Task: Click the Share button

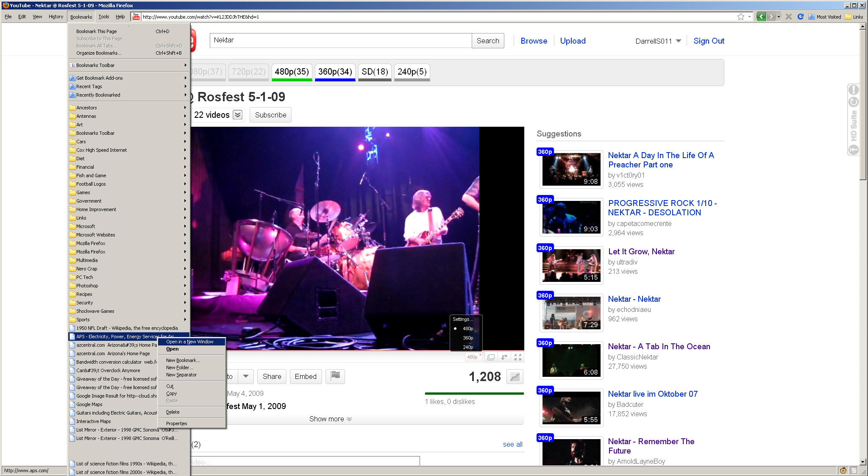Action: (x=272, y=376)
